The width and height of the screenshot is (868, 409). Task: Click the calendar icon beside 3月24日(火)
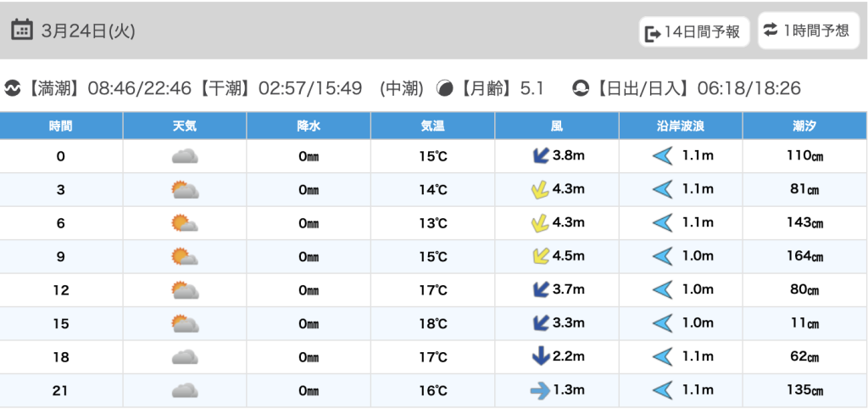(x=22, y=30)
